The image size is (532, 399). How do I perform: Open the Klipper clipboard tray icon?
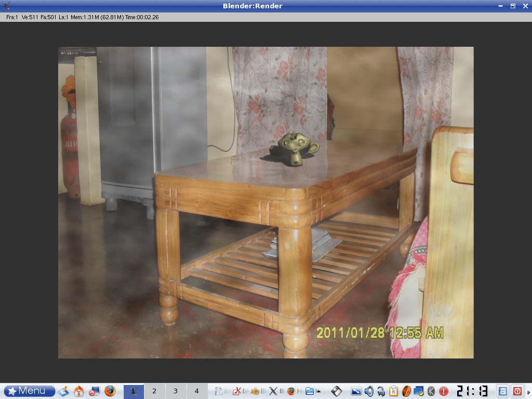(394, 392)
